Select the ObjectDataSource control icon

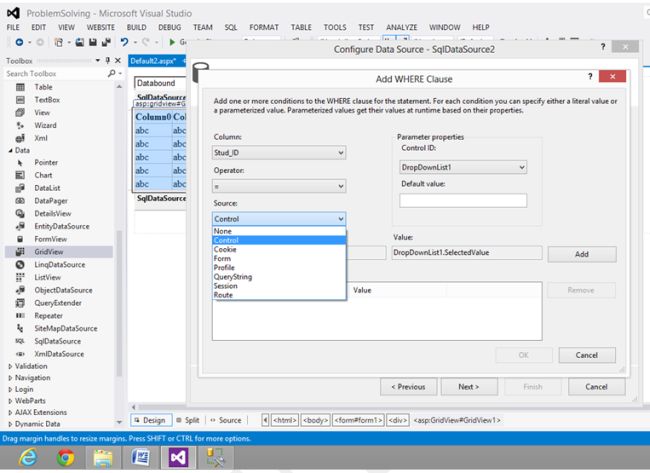click(x=20, y=290)
